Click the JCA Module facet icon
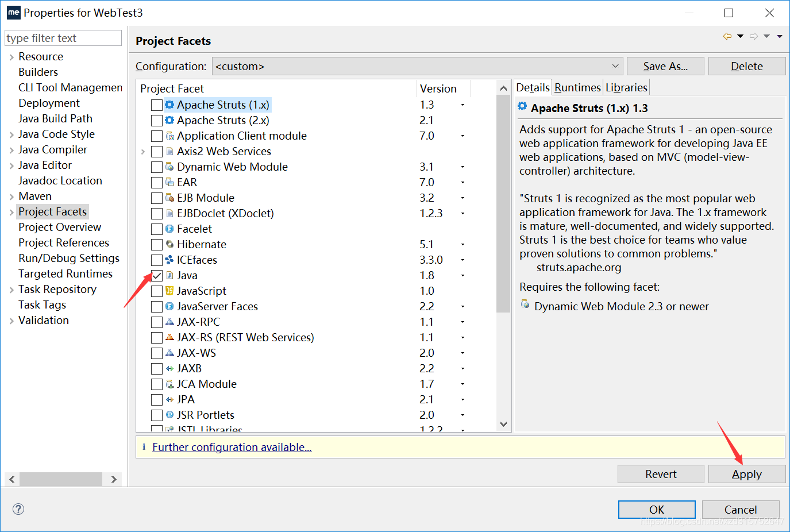 click(169, 384)
